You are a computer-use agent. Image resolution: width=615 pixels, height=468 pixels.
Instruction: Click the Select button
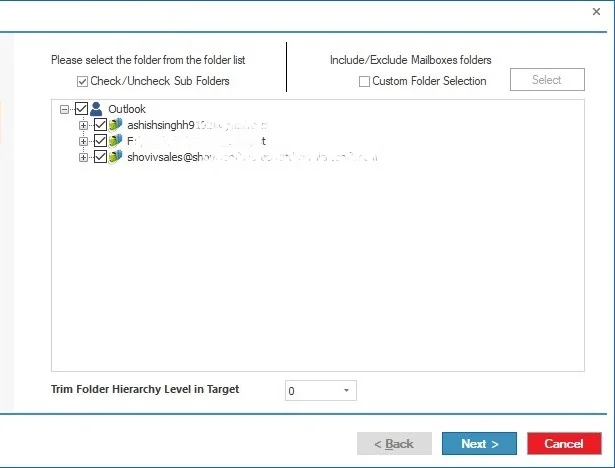547,80
